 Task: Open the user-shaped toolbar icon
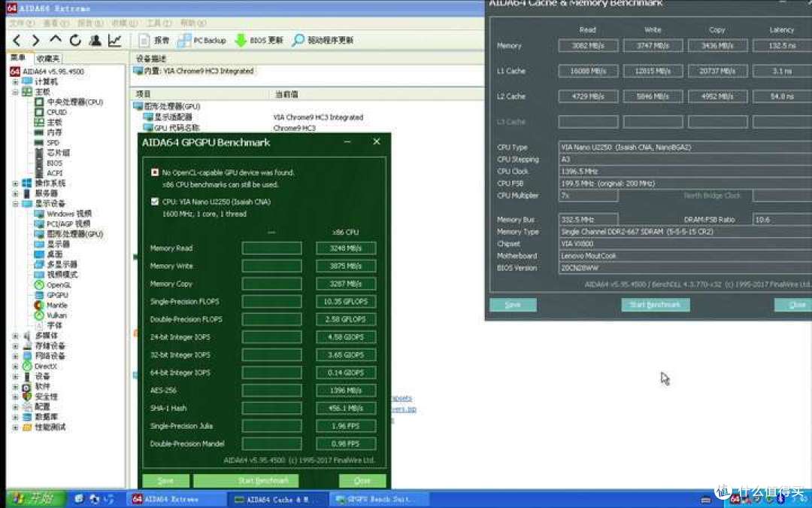[x=95, y=41]
